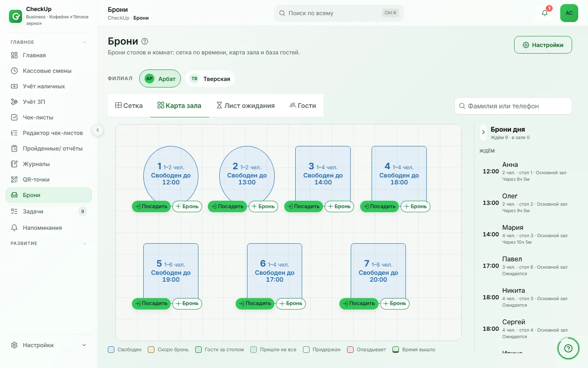
Task: Open the notifications bell
Action: click(x=545, y=13)
